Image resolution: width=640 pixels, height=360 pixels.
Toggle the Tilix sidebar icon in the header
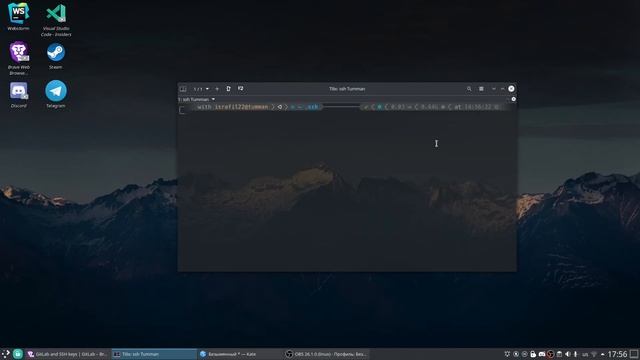click(183, 89)
